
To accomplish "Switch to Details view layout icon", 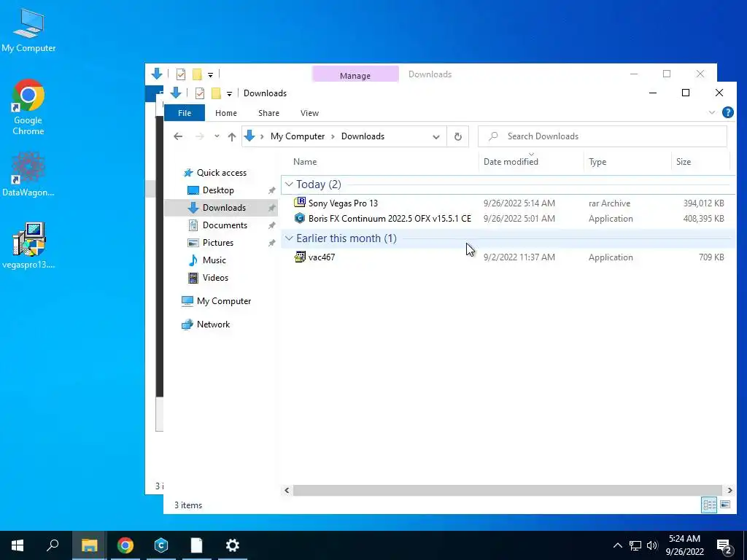I will (x=709, y=505).
